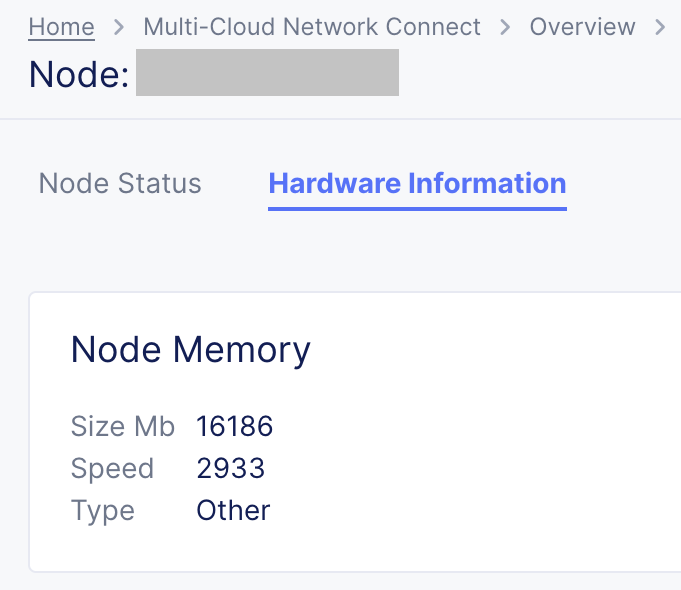Click the Speed label
681x590 pixels.
(x=112, y=469)
